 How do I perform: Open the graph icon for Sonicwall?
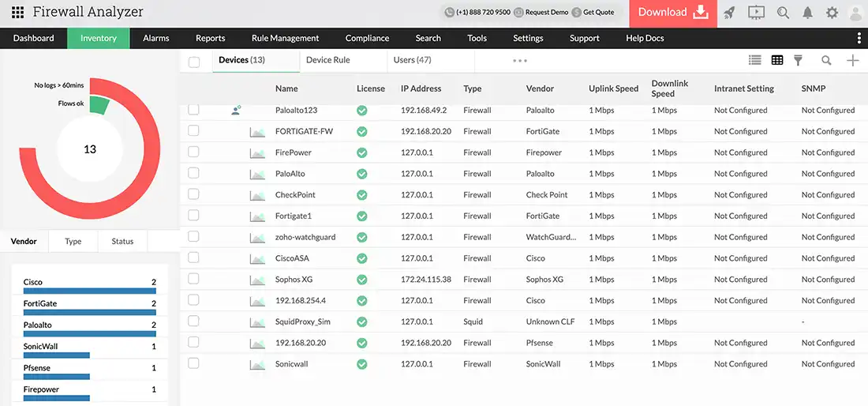257,364
